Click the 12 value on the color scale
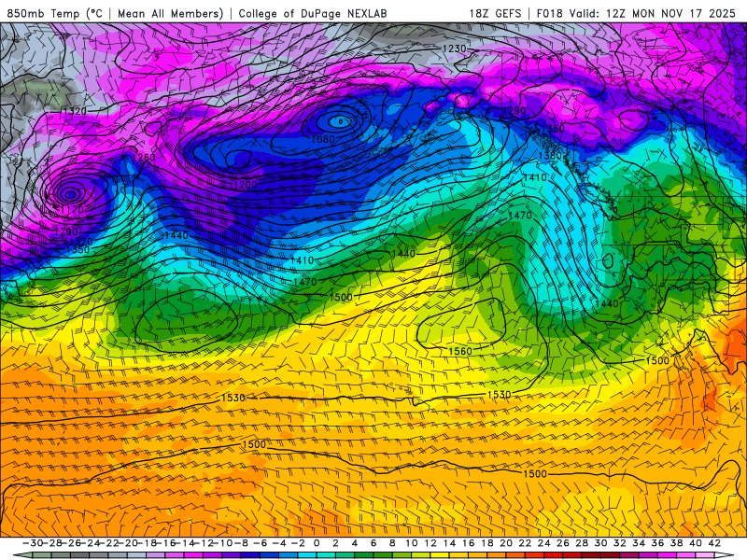The height and width of the screenshot is (560, 747). [x=430, y=543]
